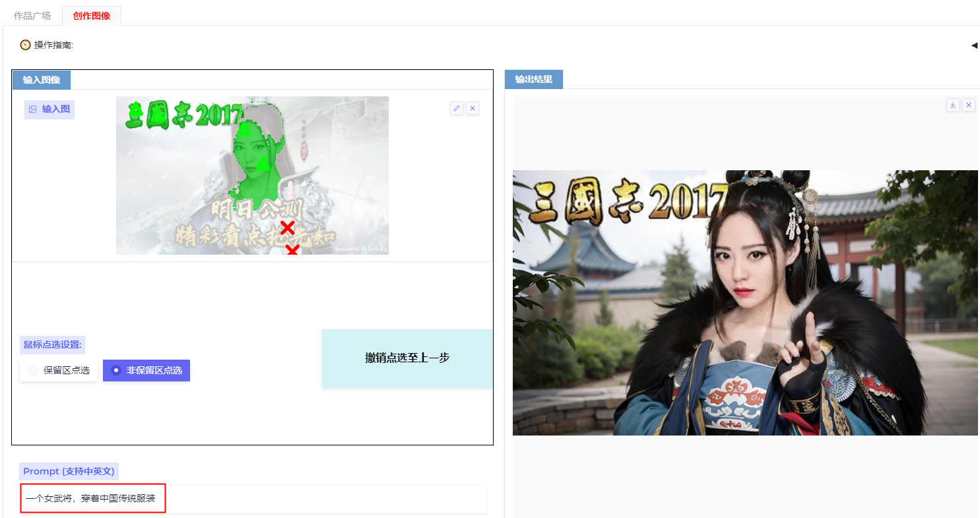Focus the prompt text input field
980x518 pixels.
click(x=253, y=500)
